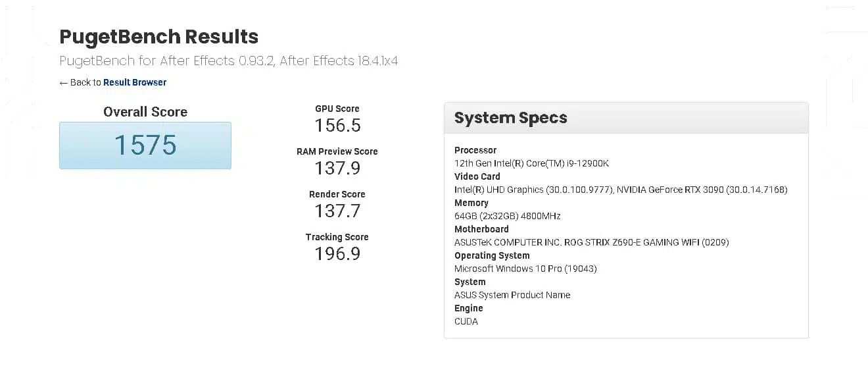Click the back arrow before Back to
The height and width of the screenshot is (366, 868).
64,83
